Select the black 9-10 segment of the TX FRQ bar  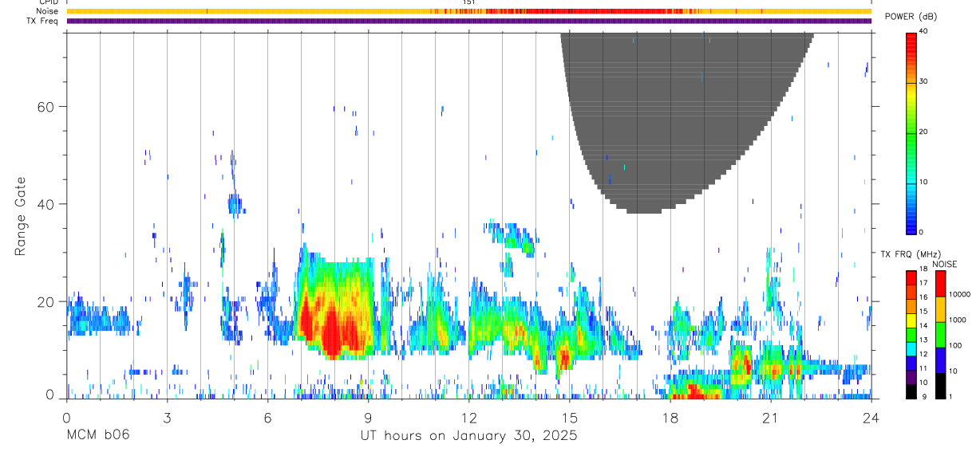click(911, 391)
